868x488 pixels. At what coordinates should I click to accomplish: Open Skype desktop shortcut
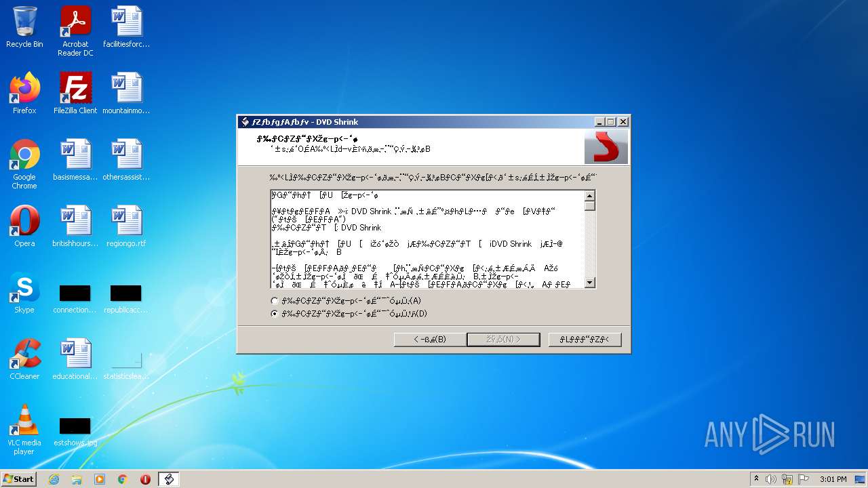tap(24, 293)
